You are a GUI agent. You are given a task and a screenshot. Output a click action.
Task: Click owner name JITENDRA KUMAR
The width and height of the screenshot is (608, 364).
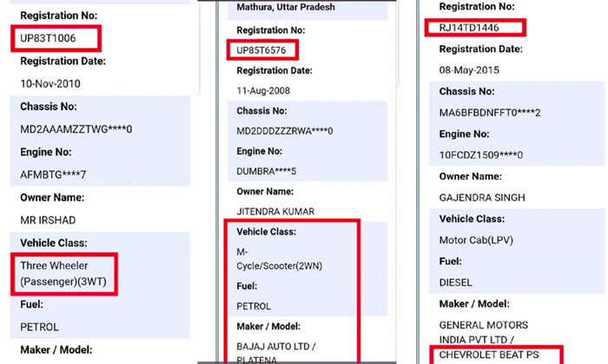pyautogui.click(x=275, y=212)
